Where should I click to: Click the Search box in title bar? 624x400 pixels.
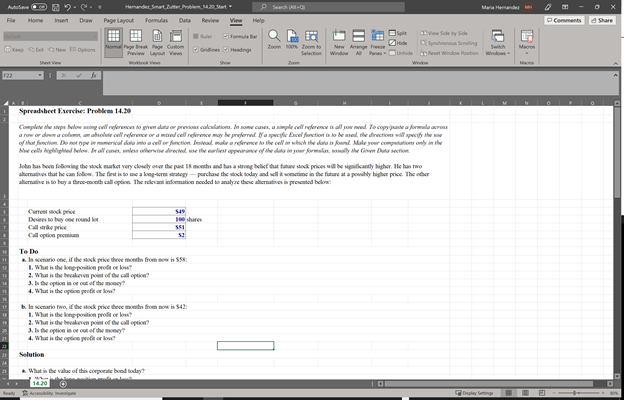(x=328, y=7)
